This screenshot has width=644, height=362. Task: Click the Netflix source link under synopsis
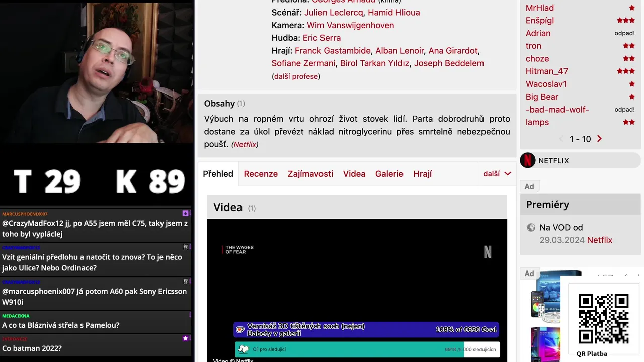(245, 144)
